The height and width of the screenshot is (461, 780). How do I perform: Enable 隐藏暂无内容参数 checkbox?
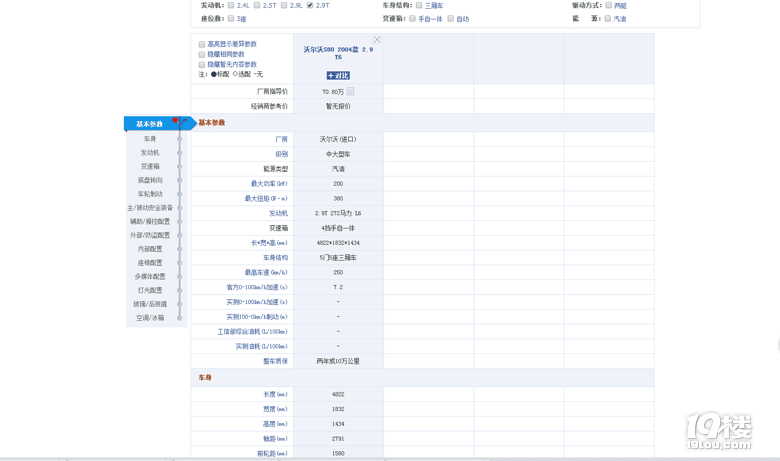(x=202, y=65)
